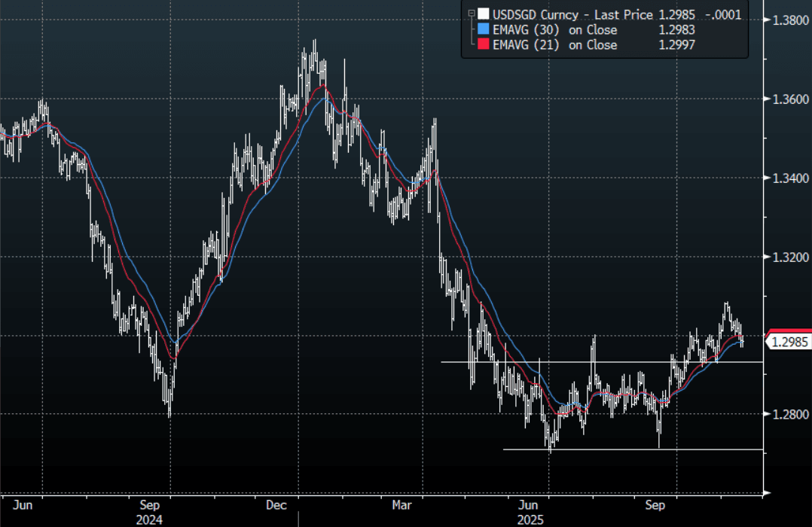
Task: Click the 1.3200 price axis label
Action: point(788,257)
